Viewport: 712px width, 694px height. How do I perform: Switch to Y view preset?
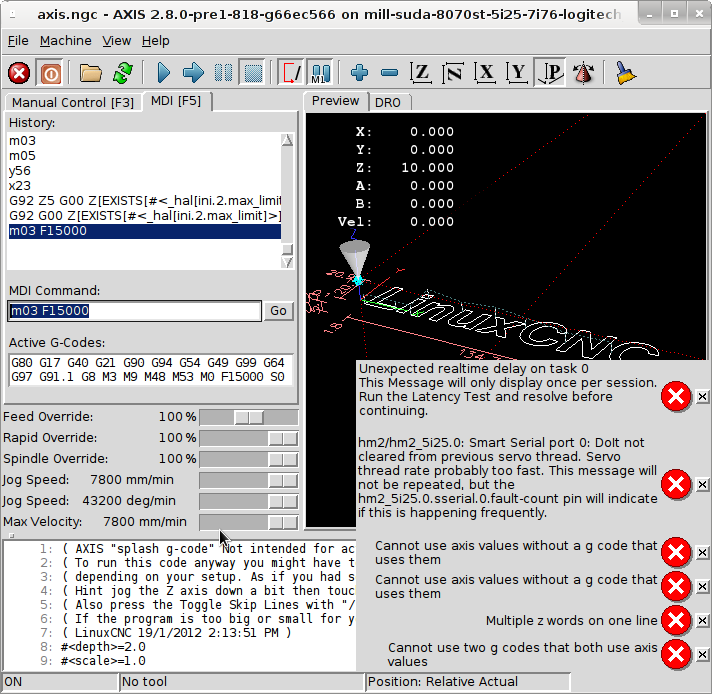(517, 73)
